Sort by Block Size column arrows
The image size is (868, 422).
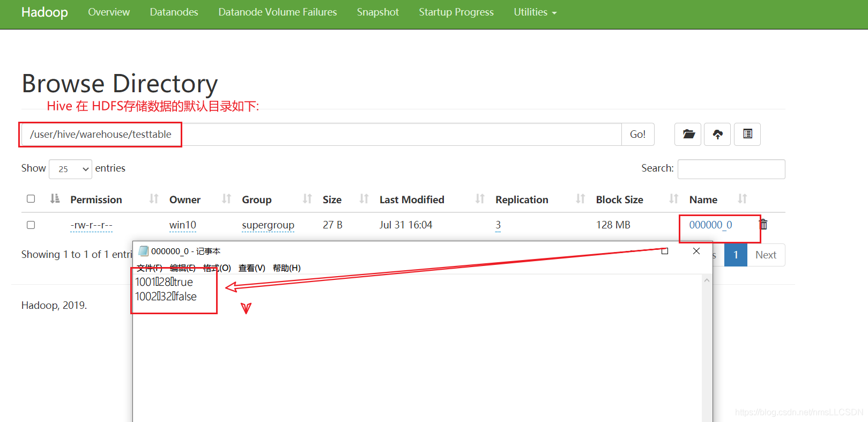coord(674,199)
